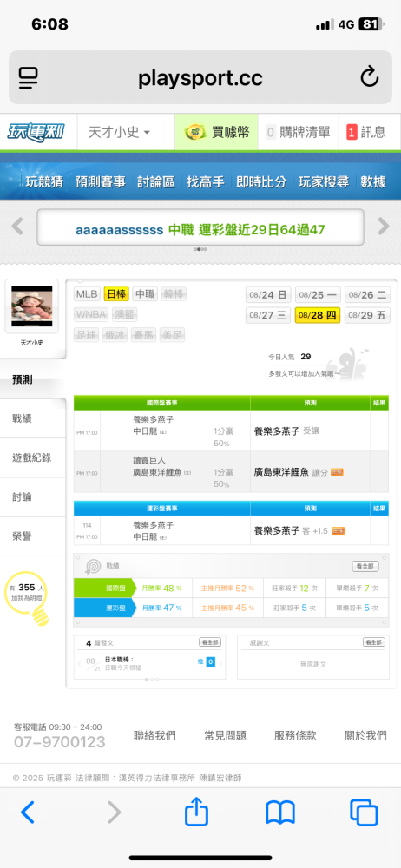
Task: Open the 找高手 navigation menu item
Action: [x=205, y=181]
